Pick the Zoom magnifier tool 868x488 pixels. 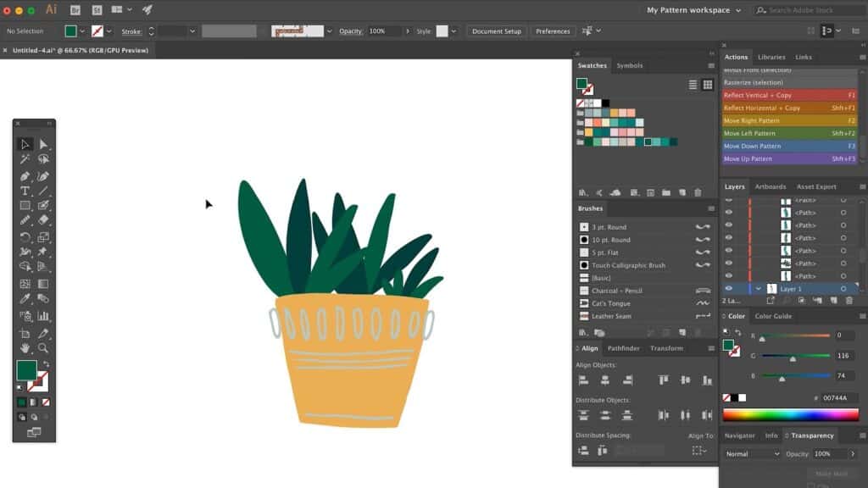pyautogui.click(x=43, y=347)
